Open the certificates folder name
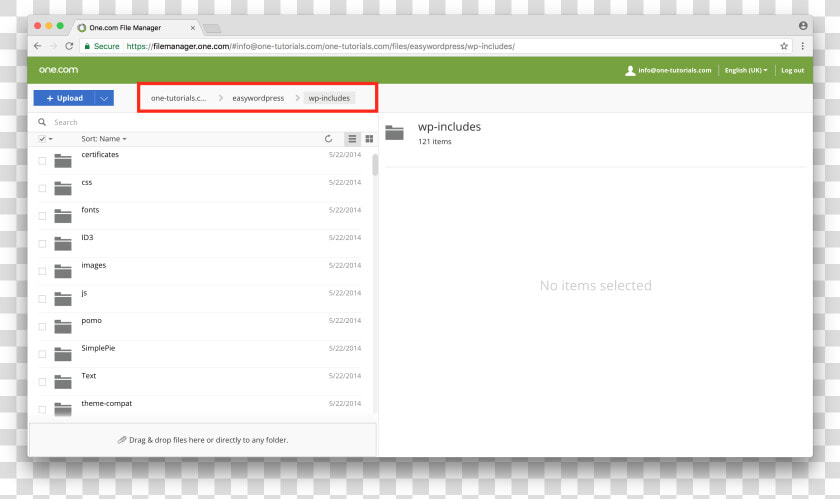The image size is (840, 499). click(x=100, y=154)
